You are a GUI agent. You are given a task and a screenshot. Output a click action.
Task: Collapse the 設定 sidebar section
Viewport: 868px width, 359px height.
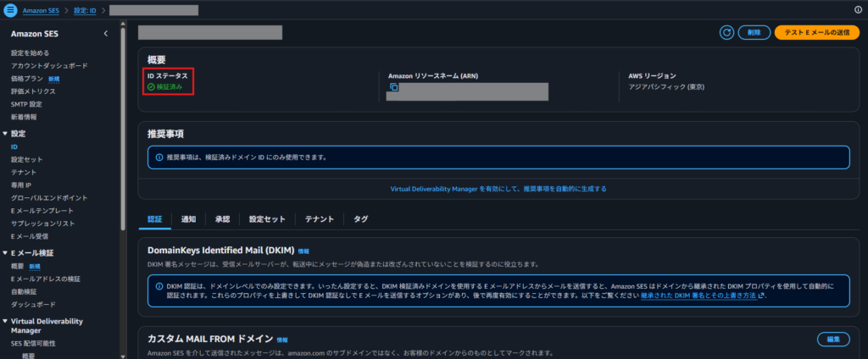5,134
